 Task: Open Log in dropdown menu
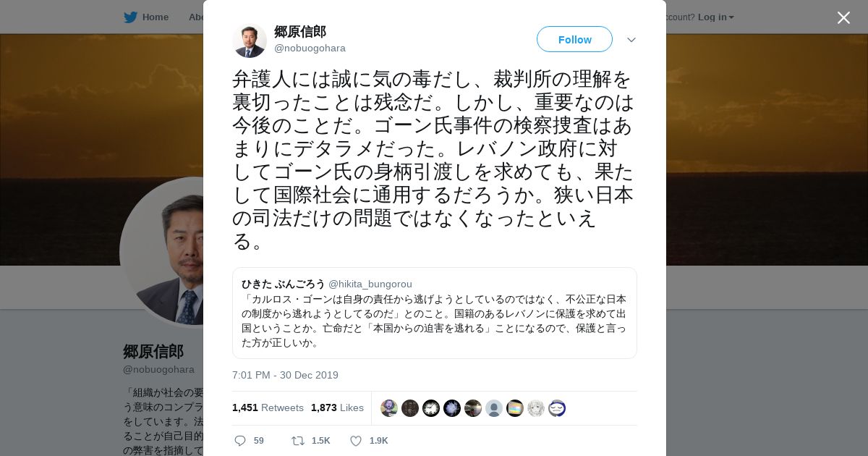[x=716, y=17]
